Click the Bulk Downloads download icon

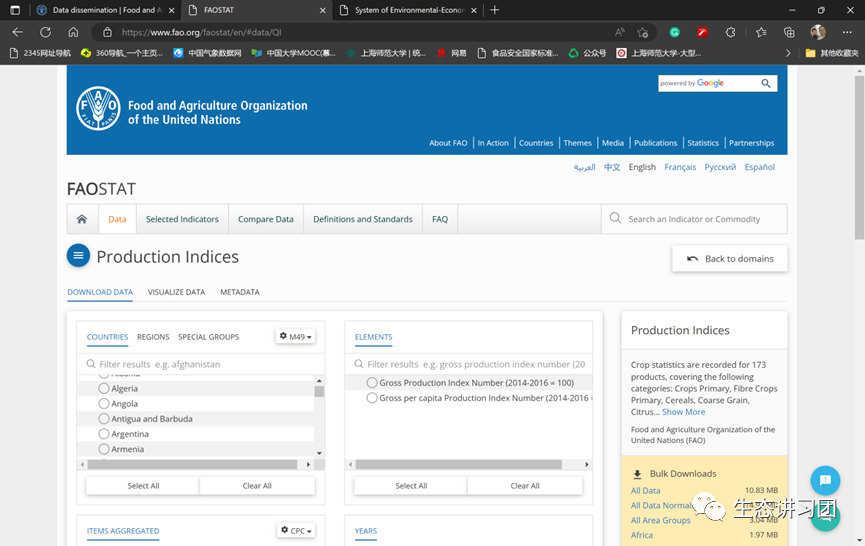[x=637, y=474]
